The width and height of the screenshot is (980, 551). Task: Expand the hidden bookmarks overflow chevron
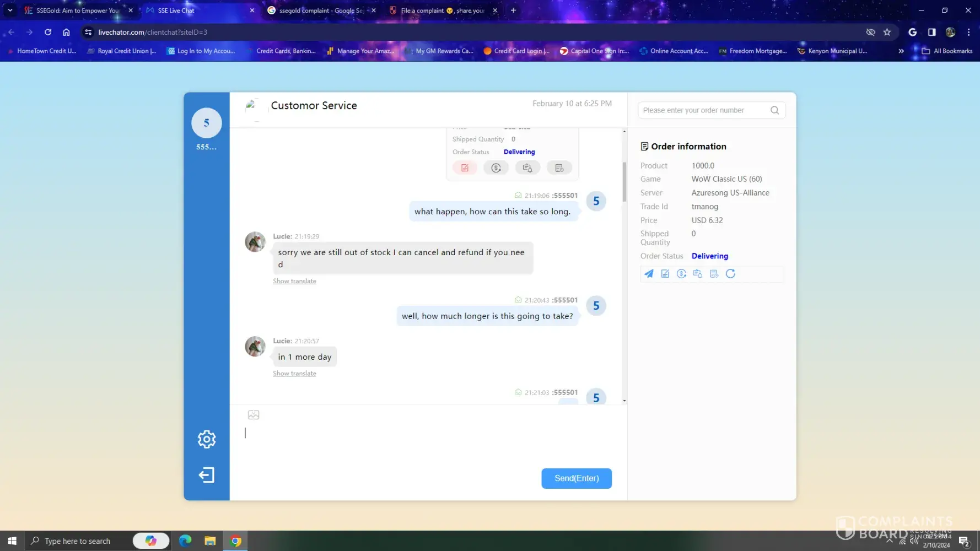click(901, 51)
